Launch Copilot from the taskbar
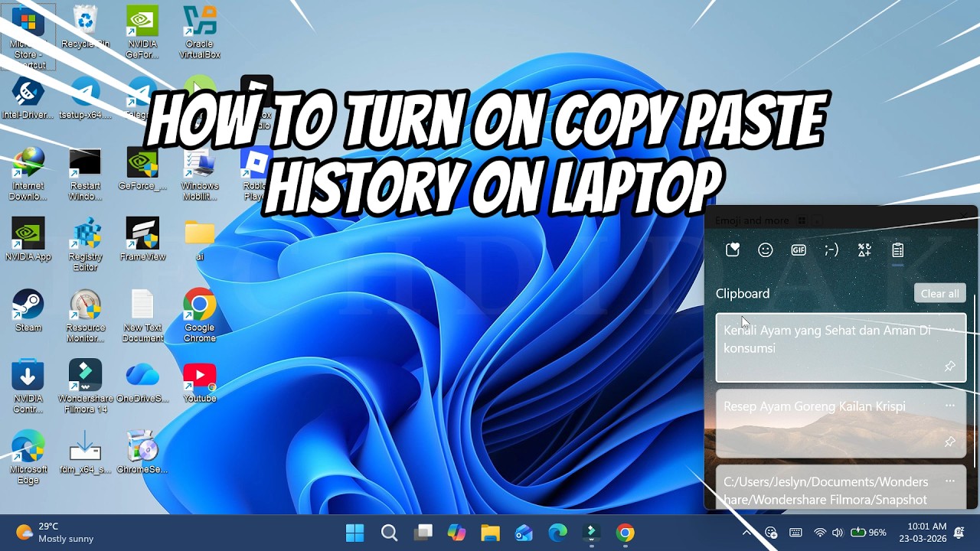Viewport: 980px width, 551px height. click(x=456, y=533)
